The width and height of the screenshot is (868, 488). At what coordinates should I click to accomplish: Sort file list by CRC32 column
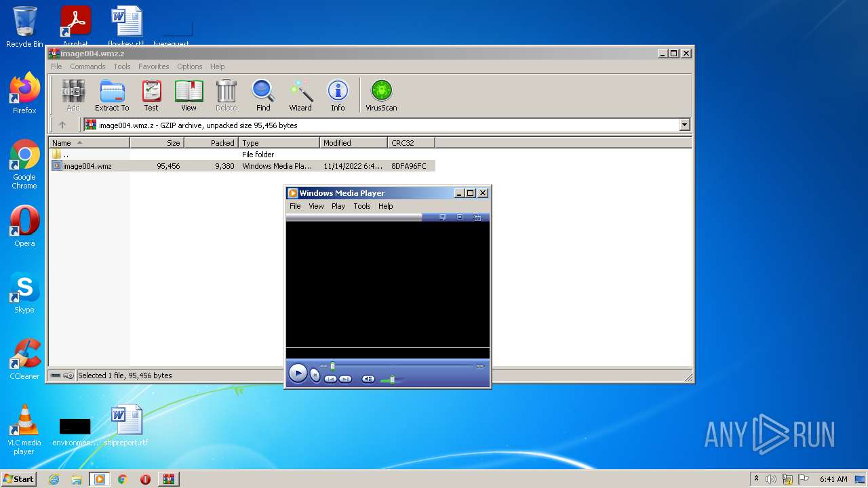point(412,142)
